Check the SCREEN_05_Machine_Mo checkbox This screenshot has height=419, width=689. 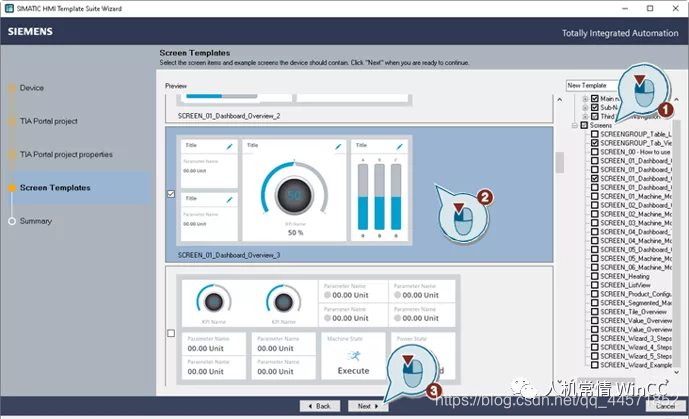click(595, 258)
